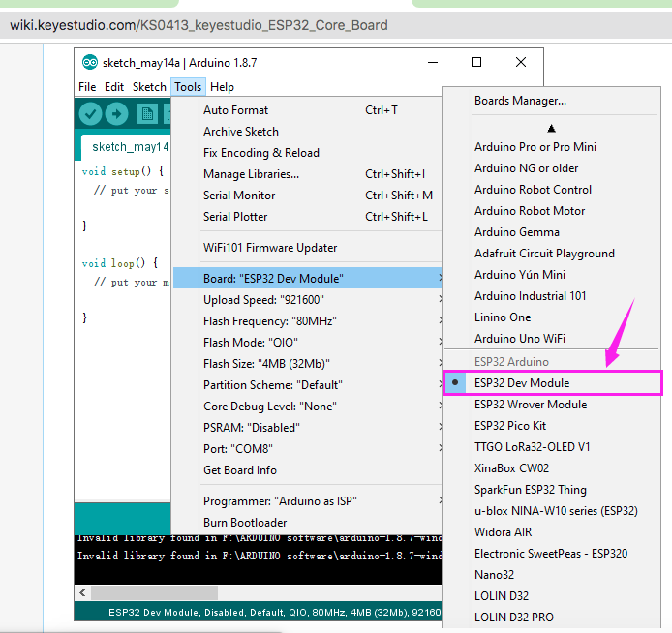Choose Archive Sketch menu entry
672x633 pixels.
click(x=307, y=132)
